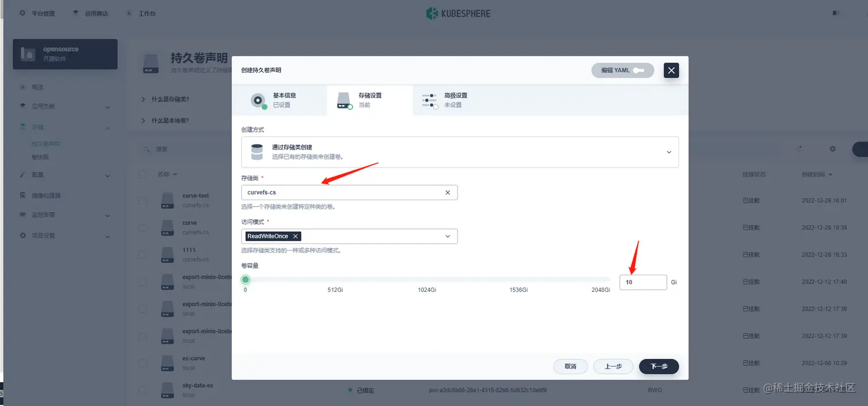
Task: Click the 持久卷声明 page header disk icon
Action: 151,63
